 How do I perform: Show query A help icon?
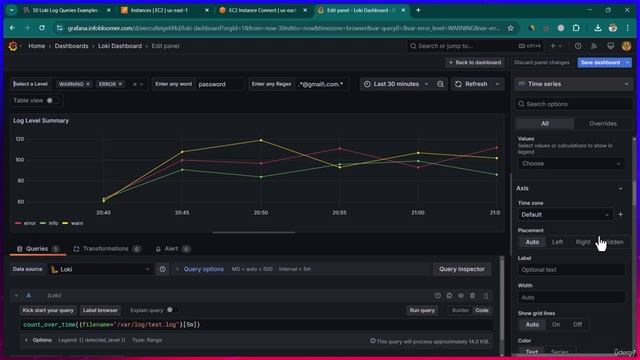(438, 296)
